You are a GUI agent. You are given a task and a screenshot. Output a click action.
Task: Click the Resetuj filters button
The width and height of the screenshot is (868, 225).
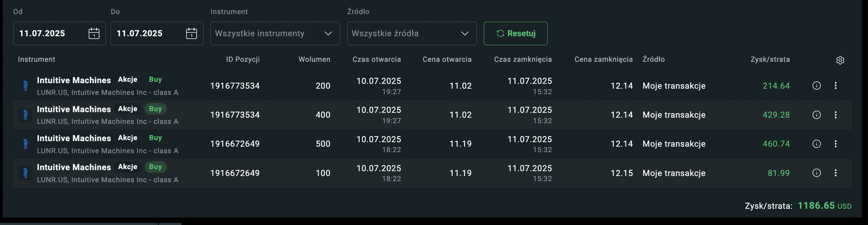[x=515, y=33]
